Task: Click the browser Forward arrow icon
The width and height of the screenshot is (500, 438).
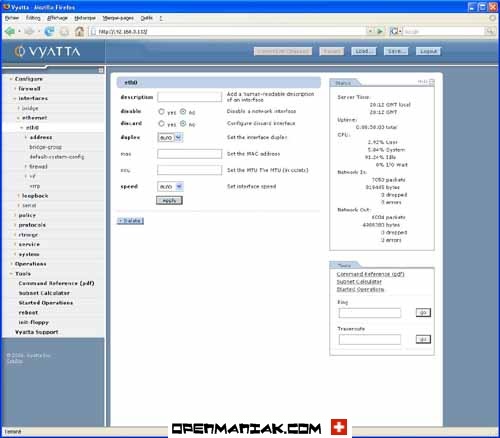Action: point(29,32)
